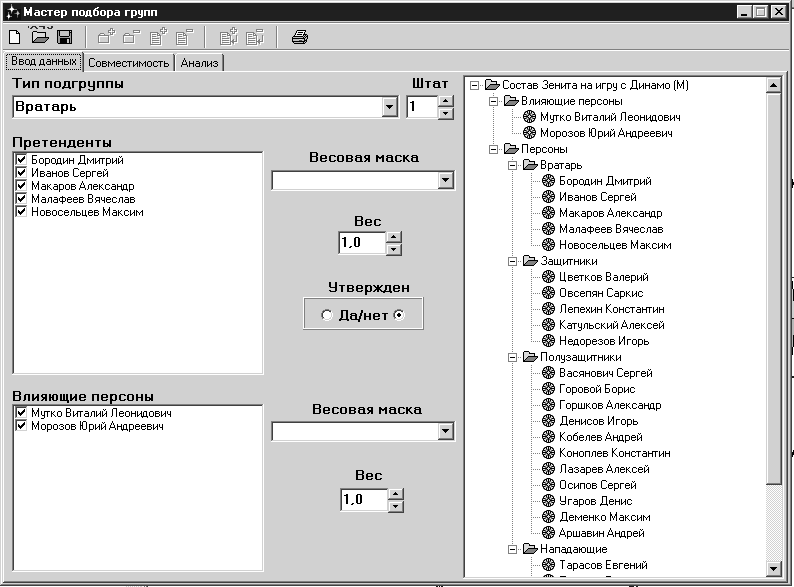Click the folder icon of Защитники in tree
This screenshot has height=587, width=794.
tap(530, 261)
